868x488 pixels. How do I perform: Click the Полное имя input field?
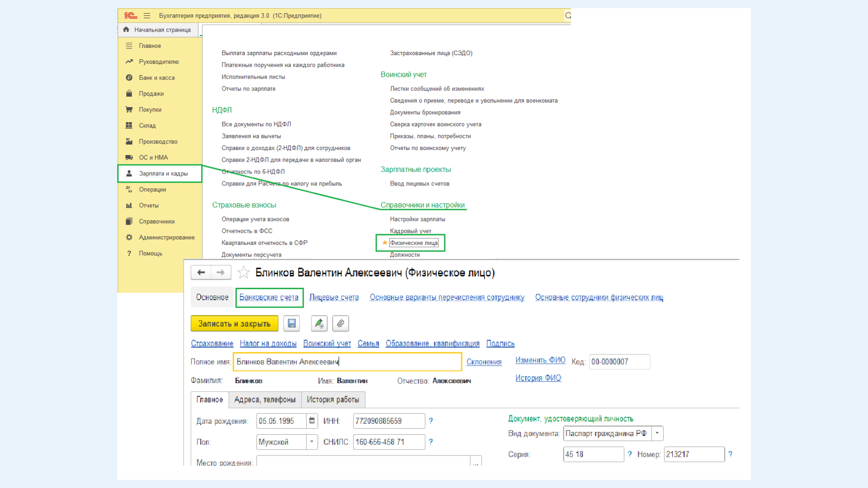point(347,362)
